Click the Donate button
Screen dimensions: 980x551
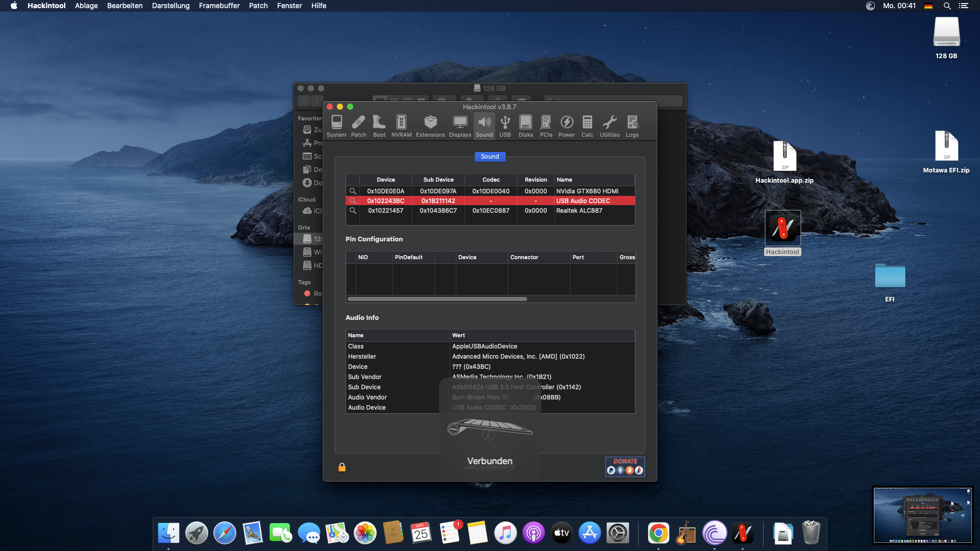[x=625, y=466]
